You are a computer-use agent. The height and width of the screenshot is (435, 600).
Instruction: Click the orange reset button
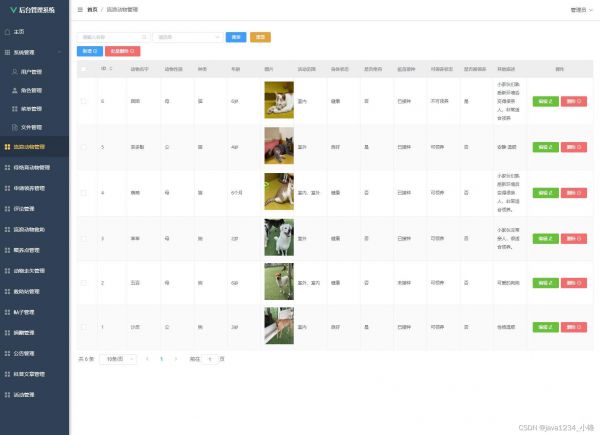[x=260, y=37]
